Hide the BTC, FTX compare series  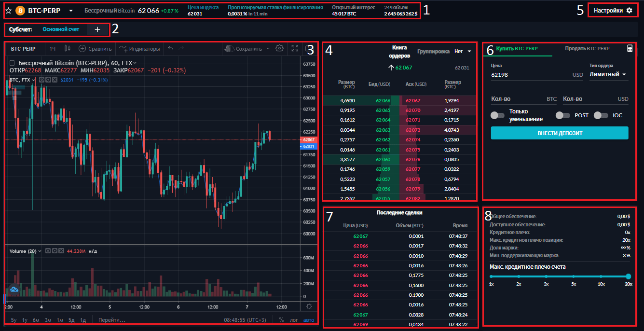tap(42, 80)
